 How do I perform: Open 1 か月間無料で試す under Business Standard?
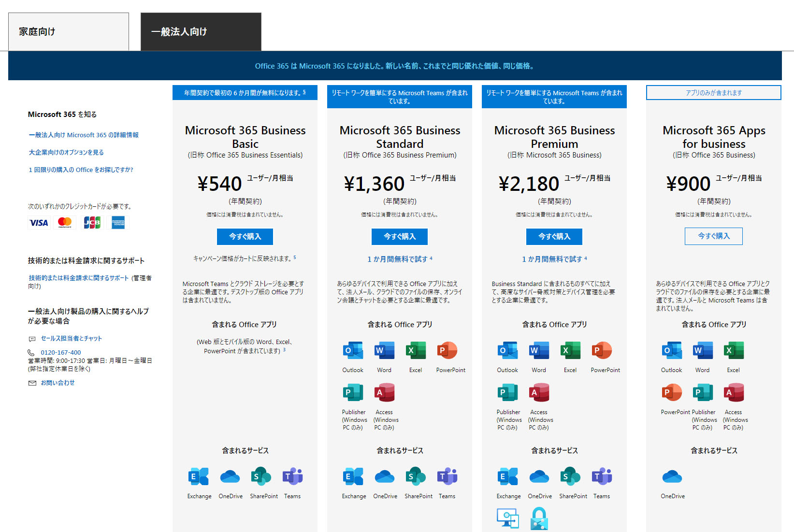pyautogui.click(x=397, y=259)
